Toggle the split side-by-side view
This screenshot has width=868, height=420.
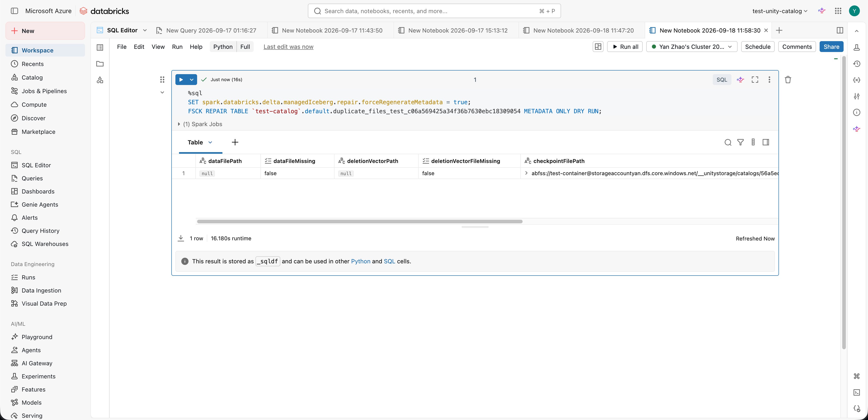[840, 30]
